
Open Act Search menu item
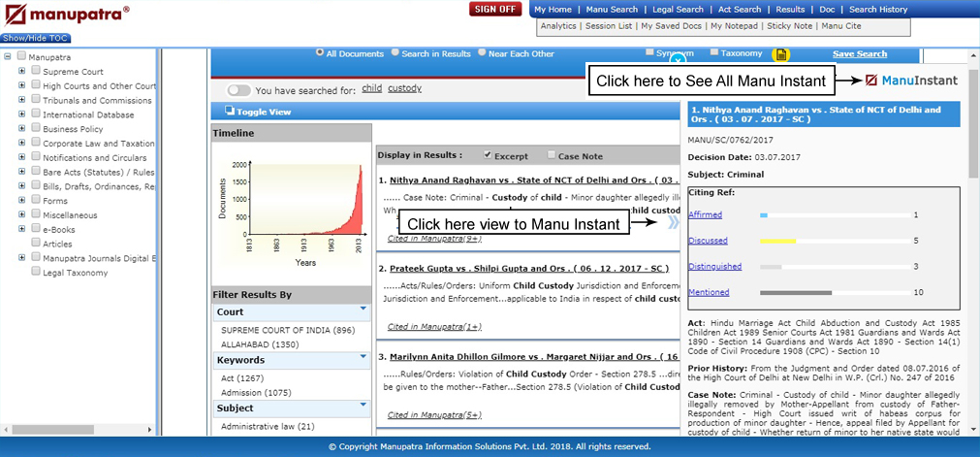coord(740,10)
